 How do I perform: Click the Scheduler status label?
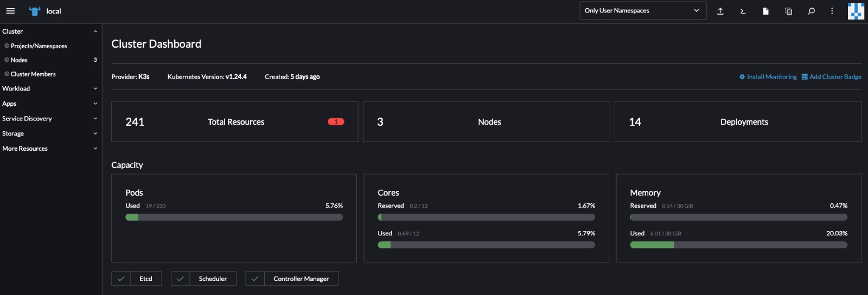coord(213,279)
